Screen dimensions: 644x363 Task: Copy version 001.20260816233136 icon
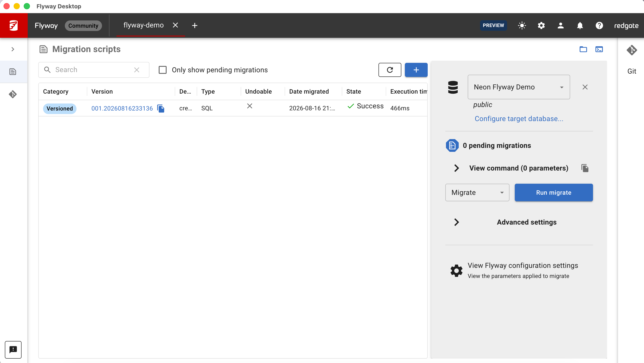coord(161,108)
